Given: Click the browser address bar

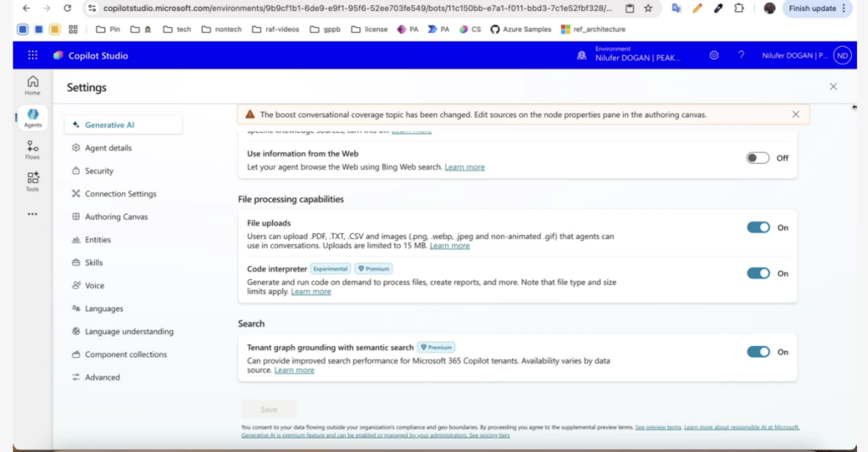Looking at the screenshot, I should (x=356, y=8).
